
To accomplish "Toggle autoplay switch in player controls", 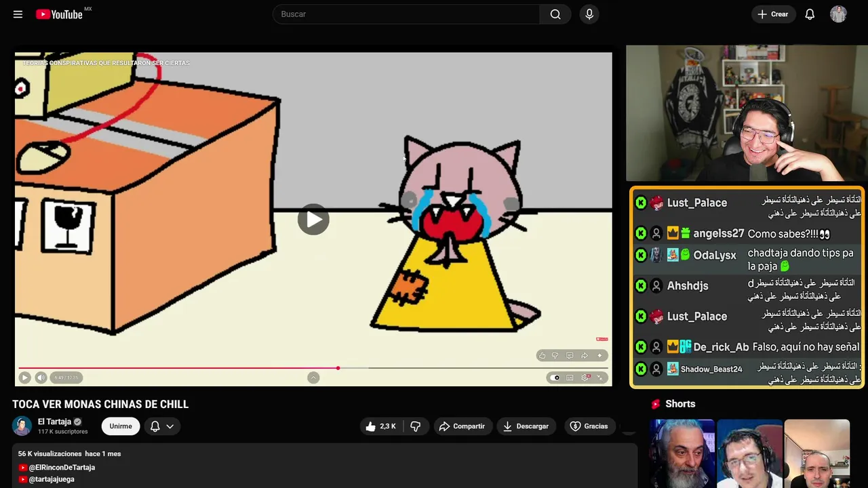I will point(555,378).
